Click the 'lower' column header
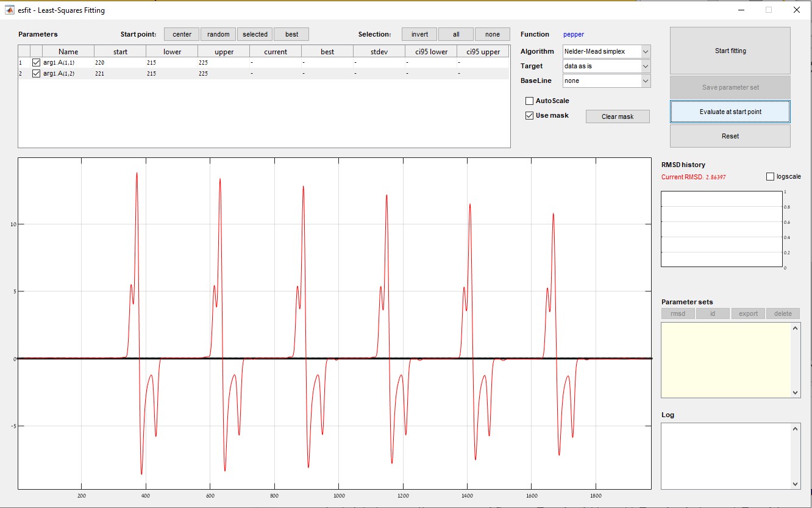Screen dimensions: 812x508 coord(172,52)
